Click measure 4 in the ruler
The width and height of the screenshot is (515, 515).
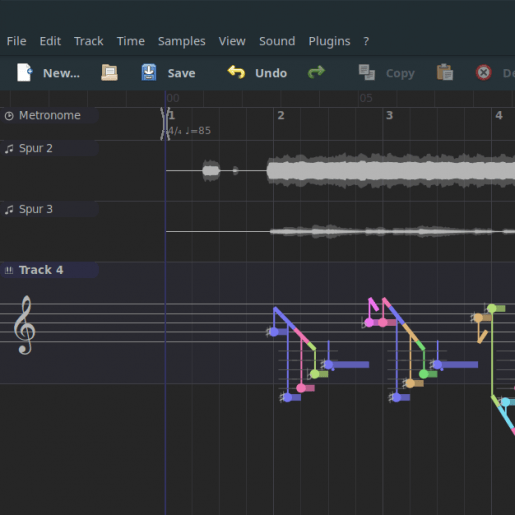pos(499,115)
